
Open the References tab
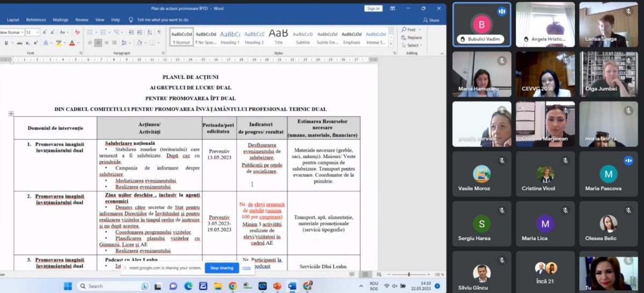tap(36, 20)
